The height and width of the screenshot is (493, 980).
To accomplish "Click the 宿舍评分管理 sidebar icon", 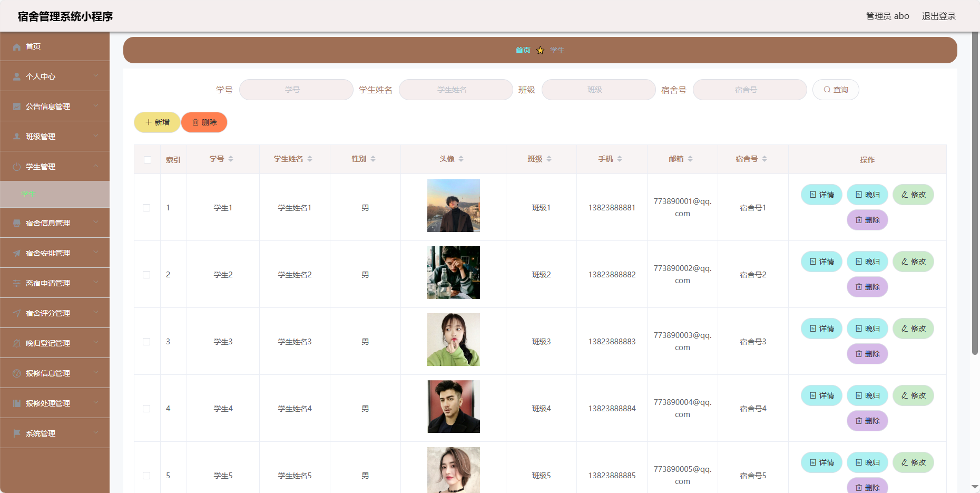I will click(17, 314).
